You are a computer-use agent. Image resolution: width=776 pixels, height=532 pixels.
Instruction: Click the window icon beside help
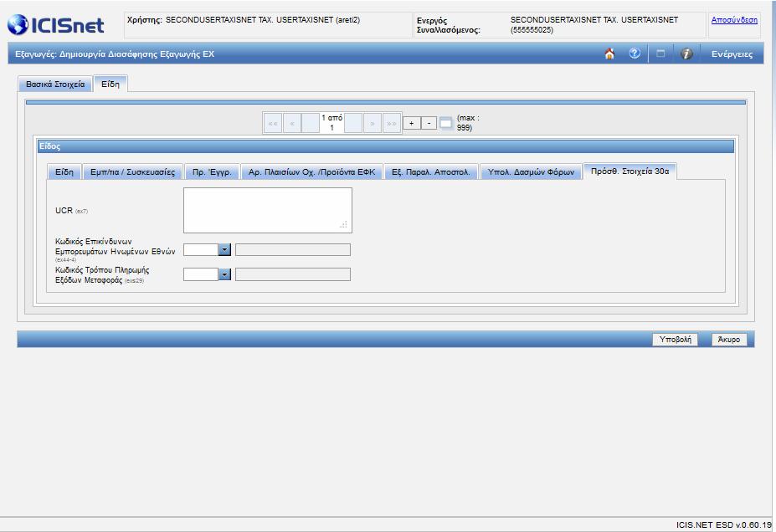coord(660,54)
